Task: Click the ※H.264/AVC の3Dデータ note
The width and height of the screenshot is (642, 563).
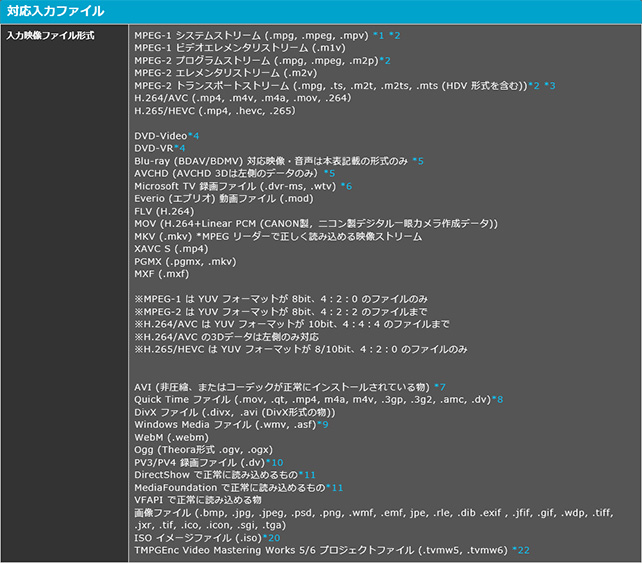Action: pyautogui.click(x=226, y=337)
